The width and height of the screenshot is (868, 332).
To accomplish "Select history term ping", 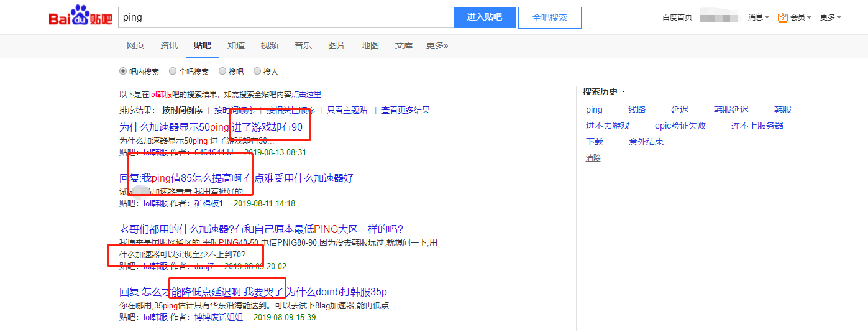I will tap(594, 109).
